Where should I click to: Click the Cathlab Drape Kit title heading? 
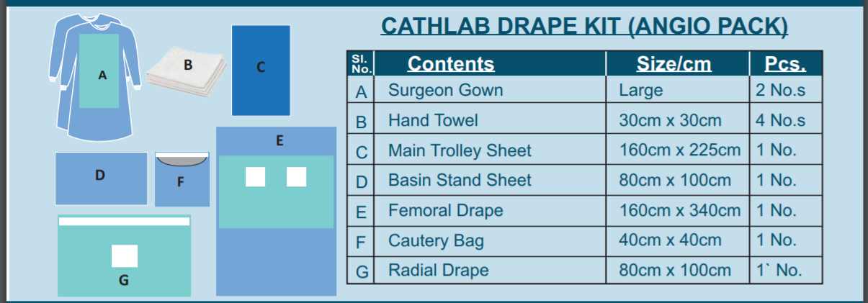tap(584, 27)
